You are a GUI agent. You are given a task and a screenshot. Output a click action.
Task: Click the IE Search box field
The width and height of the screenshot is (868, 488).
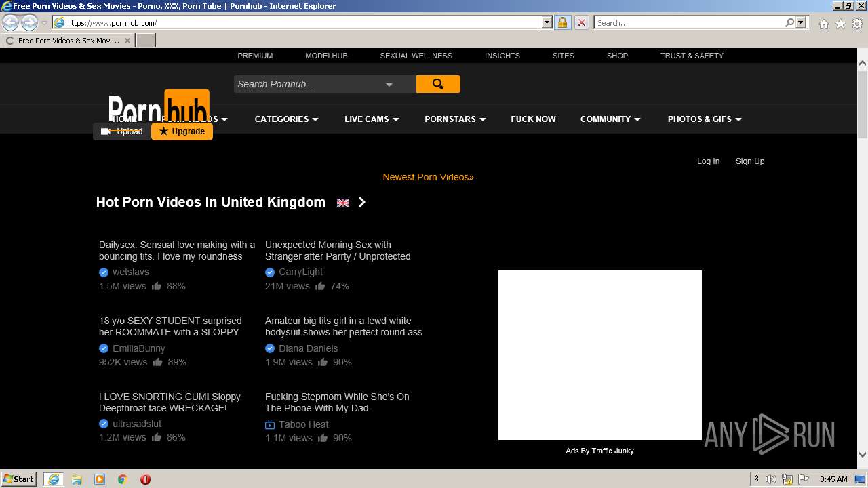click(689, 22)
